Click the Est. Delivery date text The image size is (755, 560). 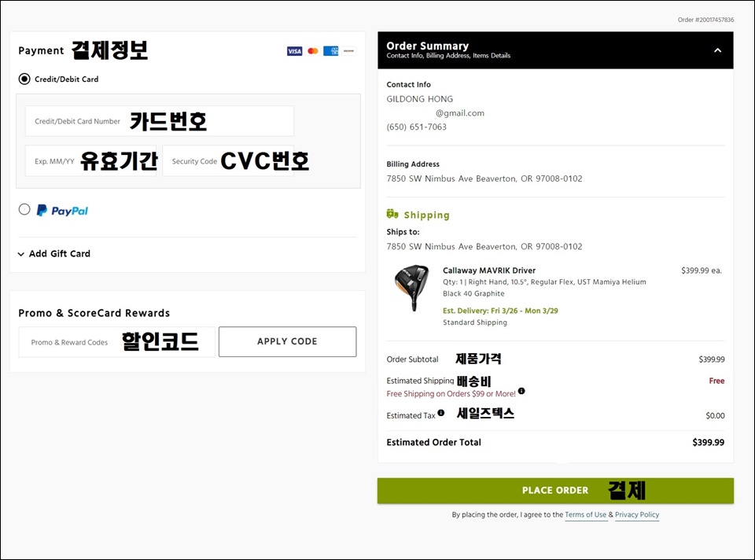pyautogui.click(x=500, y=311)
